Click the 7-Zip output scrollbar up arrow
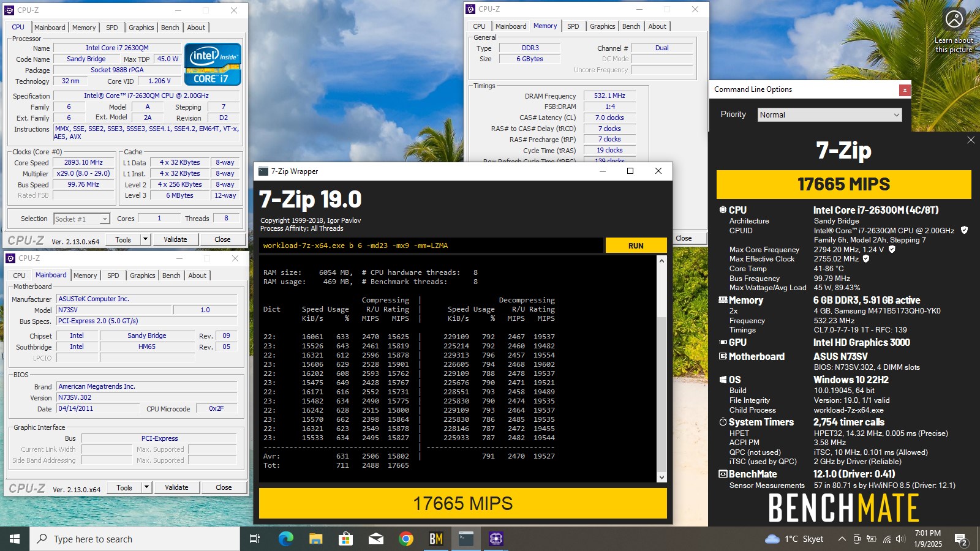Screen dimensions: 980x551 pyautogui.click(x=661, y=261)
